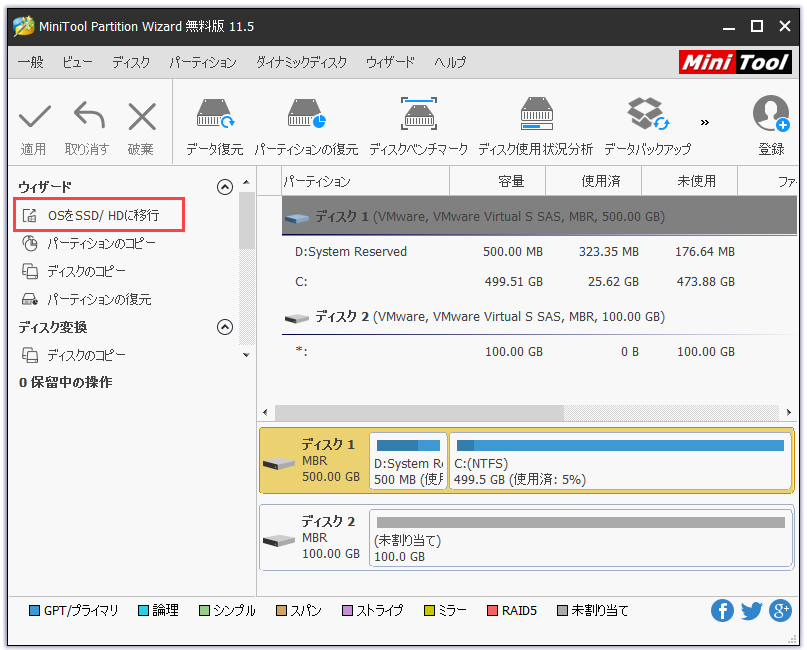Open the ヘルプ menu

pos(450,62)
